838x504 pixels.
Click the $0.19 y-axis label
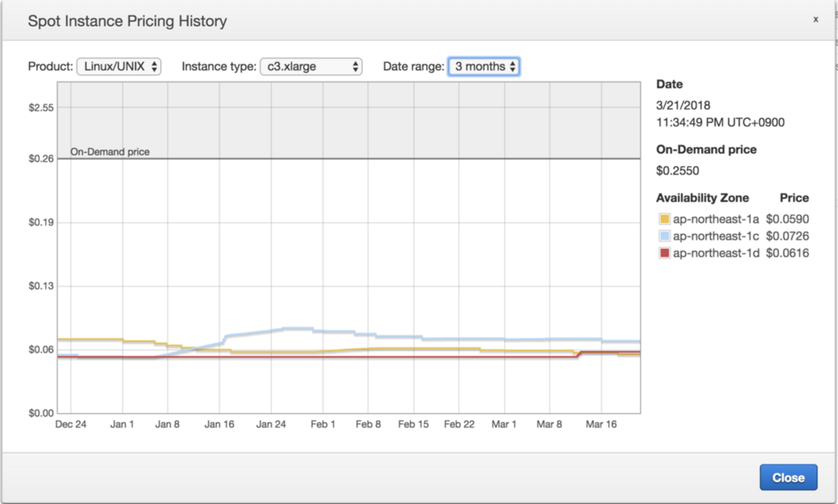[x=41, y=222]
